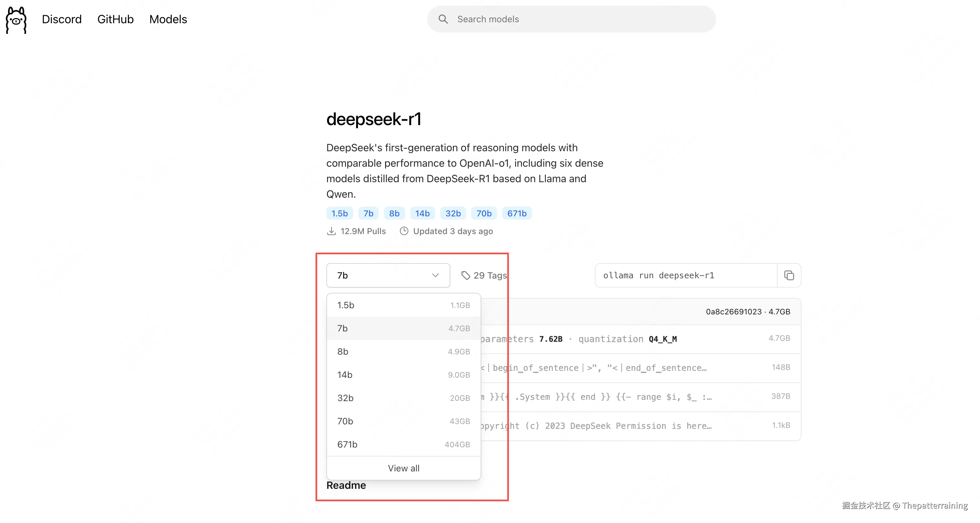Click the search magnifying glass icon
The width and height of the screenshot is (980, 523).
[x=443, y=19]
